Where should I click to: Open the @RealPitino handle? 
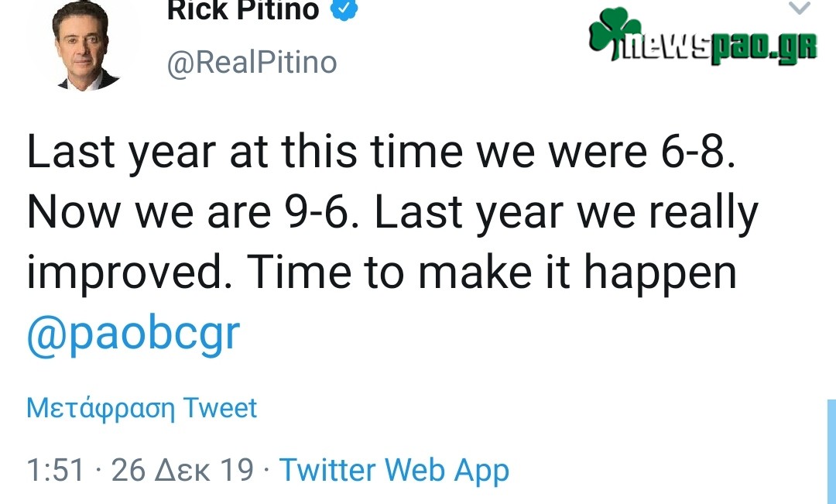[252, 62]
